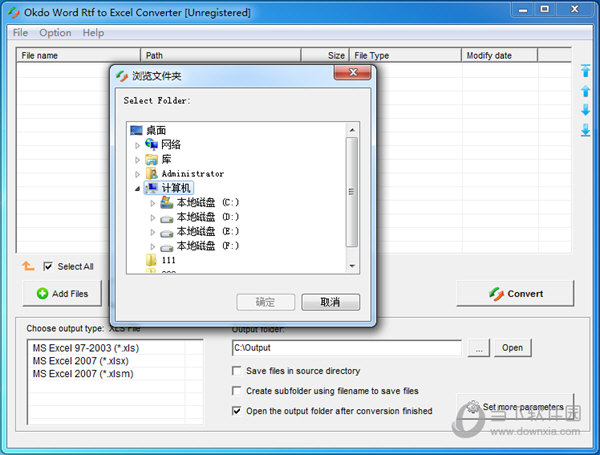Sort by Modify date column header

coord(499,55)
